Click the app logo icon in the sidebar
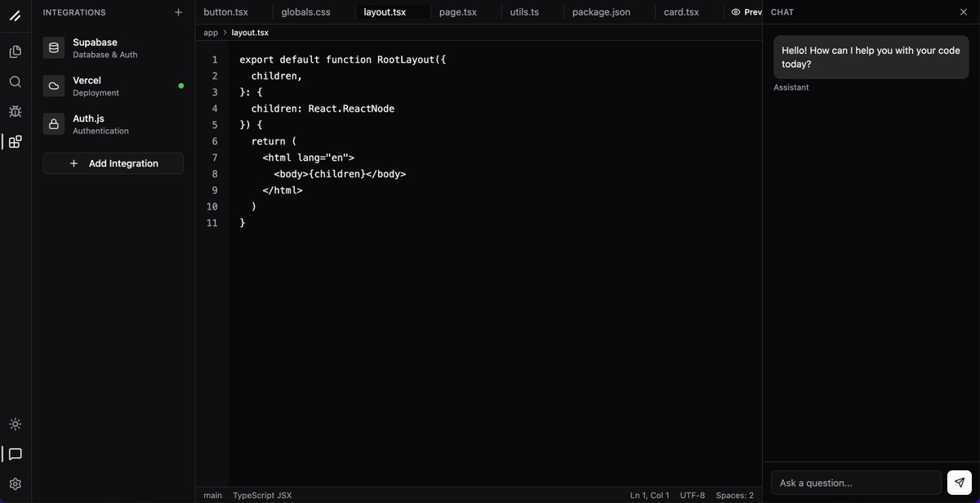Viewport: 980px width, 503px height. (15, 16)
